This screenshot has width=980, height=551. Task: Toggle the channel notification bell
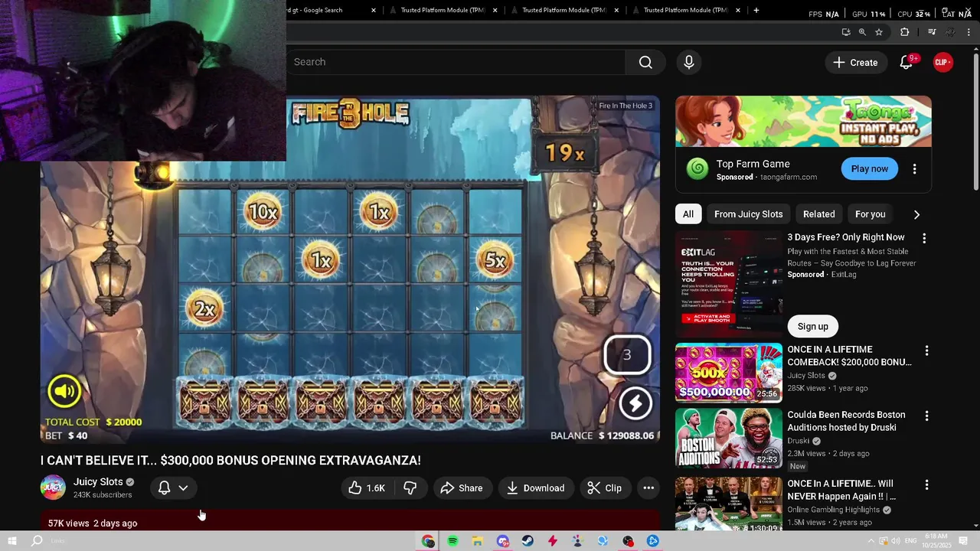[164, 487]
